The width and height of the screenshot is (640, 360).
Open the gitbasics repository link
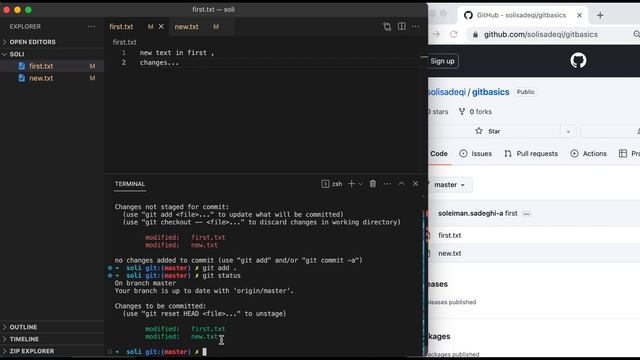[491, 92]
